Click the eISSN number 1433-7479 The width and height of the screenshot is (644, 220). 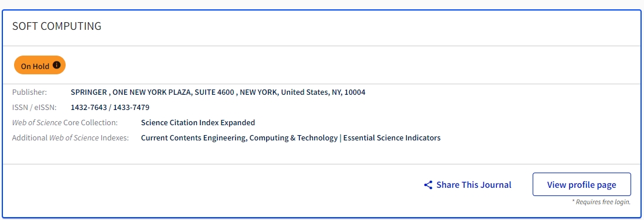pos(131,108)
